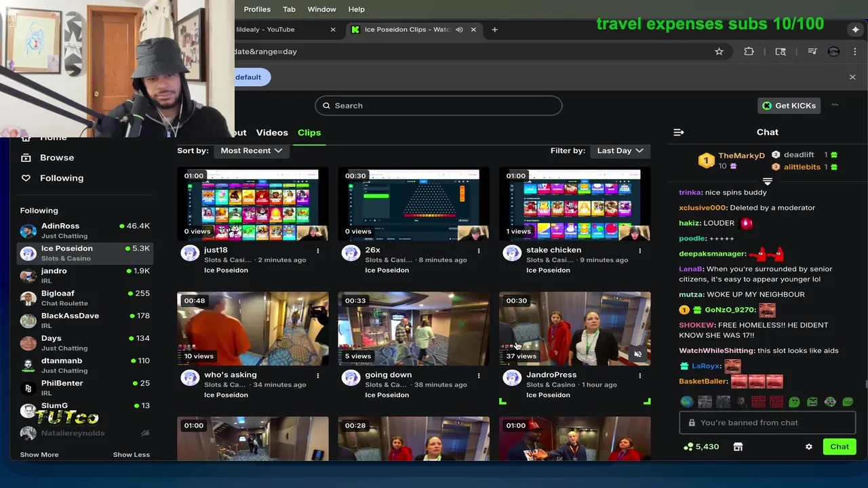Viewport: 868px width, 488px height.
Task: Open the Sort by Most Recent dropdown
Action: click(x=251, y=150)
